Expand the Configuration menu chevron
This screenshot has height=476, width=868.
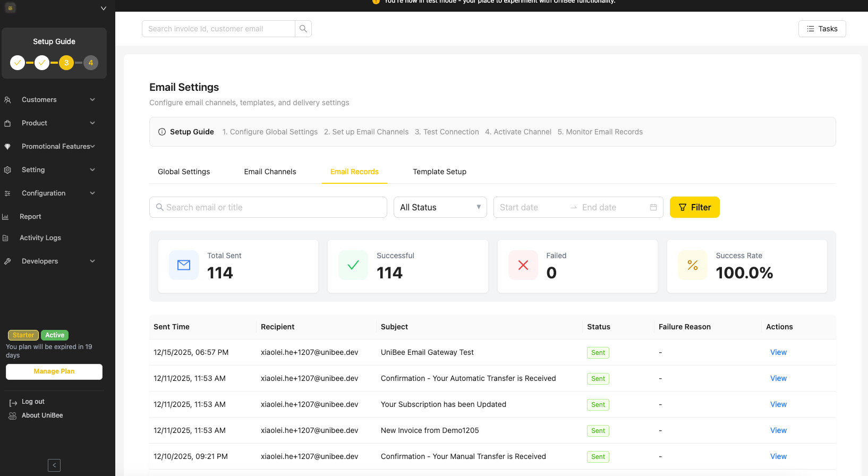tap(92, 193)
